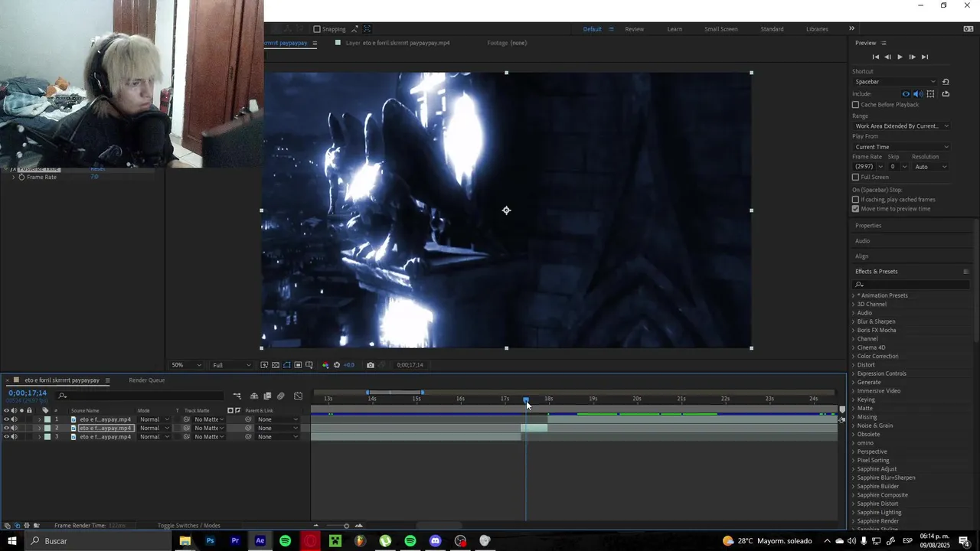Jump to first frame in Preview
The height and width of the screenshot is (551, 980).
876,57
